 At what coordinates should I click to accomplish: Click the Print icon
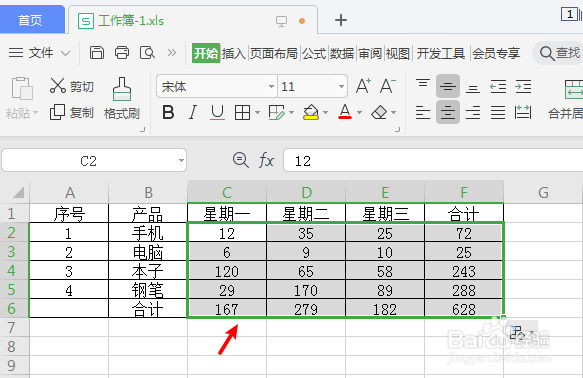pos(122,53)
